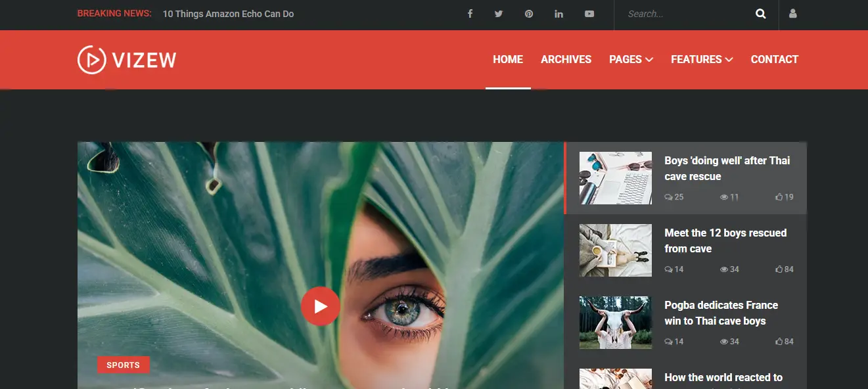868x389 pixels.
Task: Click likes count 84 on Pogba article
Action: click(785, 342)
